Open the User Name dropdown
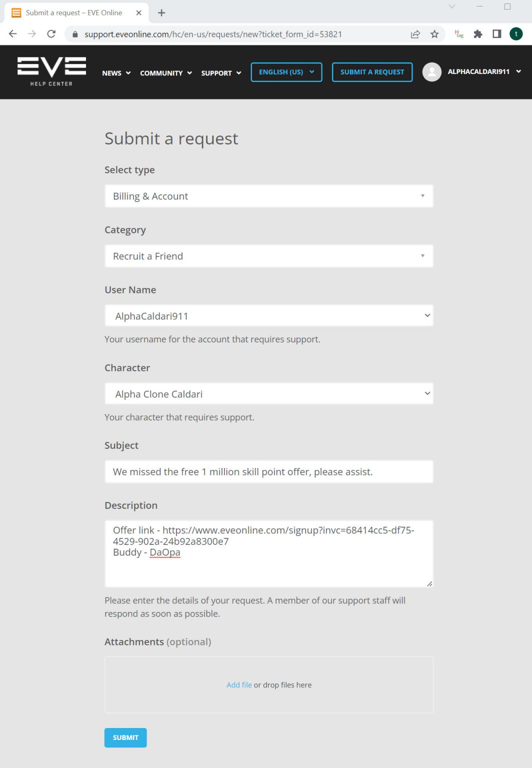532x768 pixels. coord(268,316)
